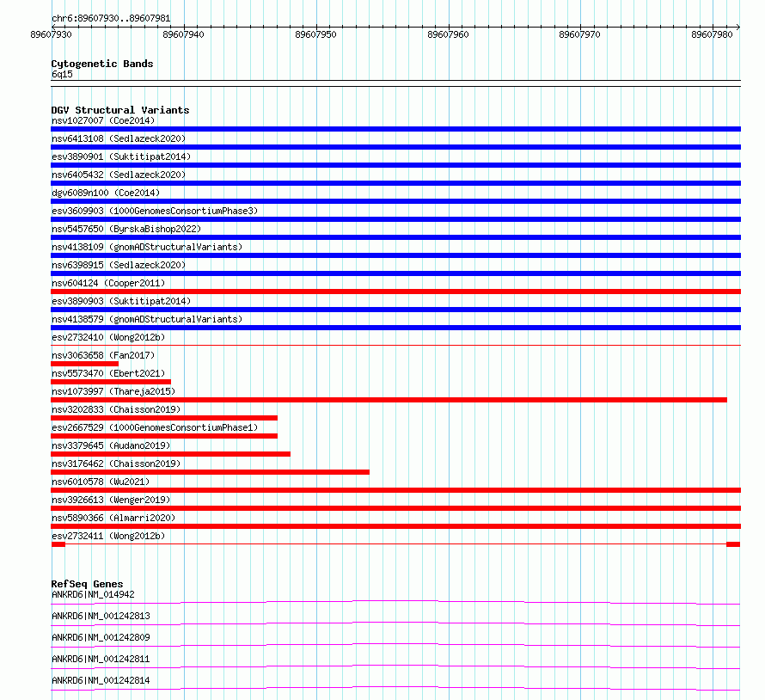Select the 6q15 cytogenetic band label

(x=62, y=74)
